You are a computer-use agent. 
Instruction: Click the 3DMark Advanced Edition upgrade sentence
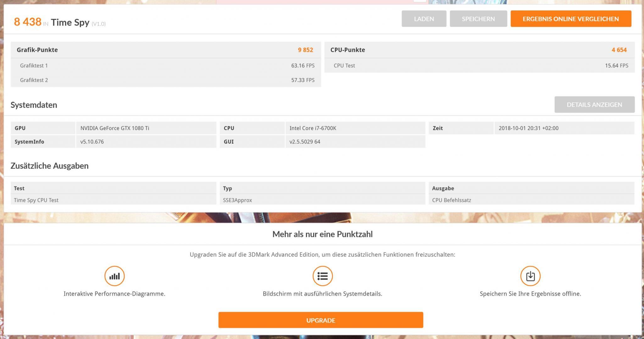(322, 255)
